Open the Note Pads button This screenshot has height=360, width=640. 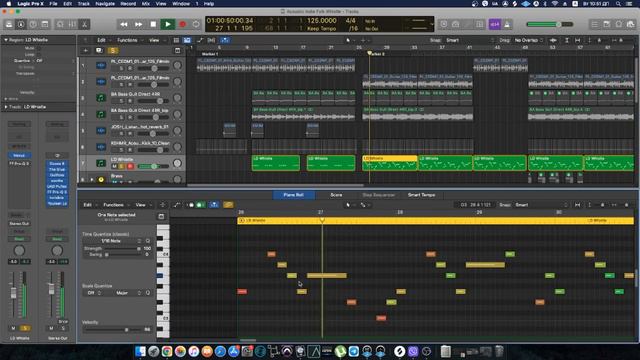tap(607, 24)
